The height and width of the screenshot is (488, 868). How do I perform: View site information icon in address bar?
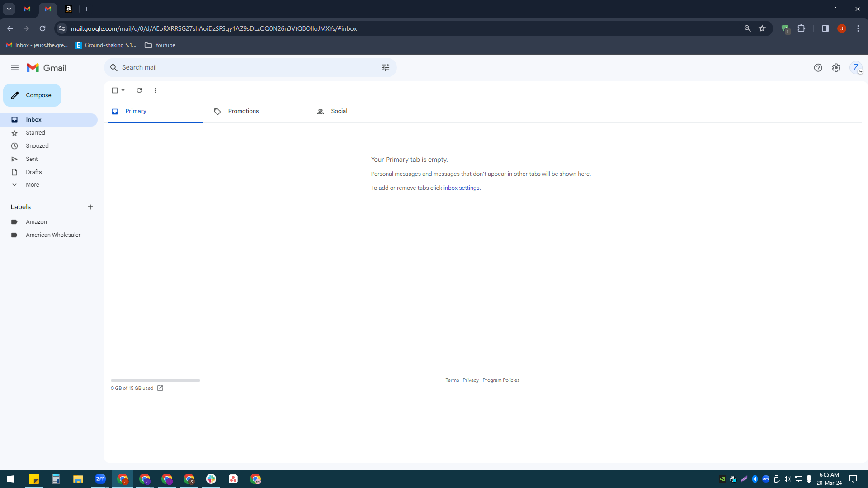point(62,28)
